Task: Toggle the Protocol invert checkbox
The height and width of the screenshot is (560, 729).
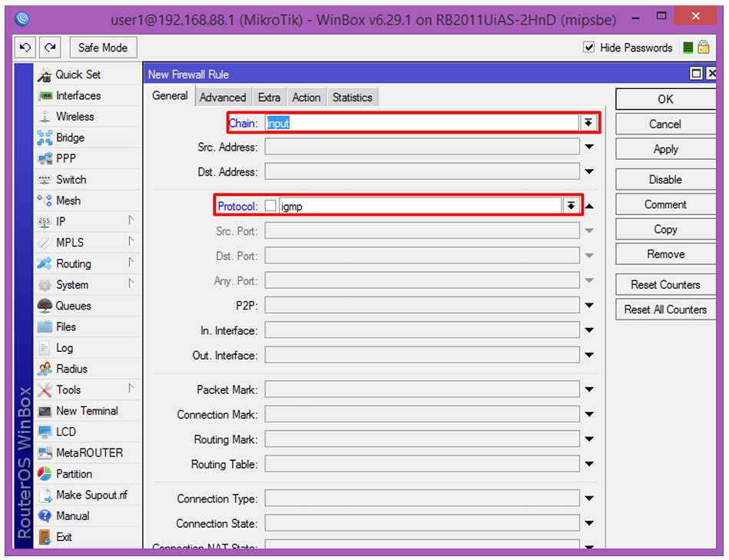Action: tap(270, 206)
